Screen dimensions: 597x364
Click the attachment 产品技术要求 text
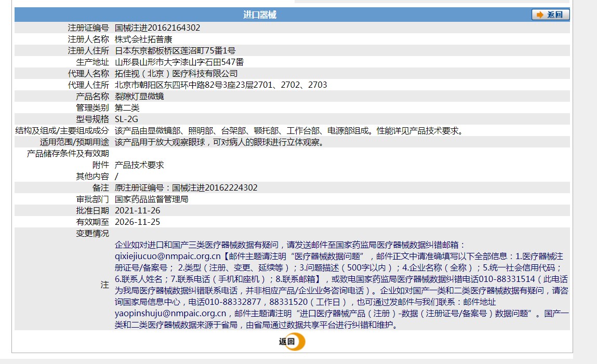point(139,165)
